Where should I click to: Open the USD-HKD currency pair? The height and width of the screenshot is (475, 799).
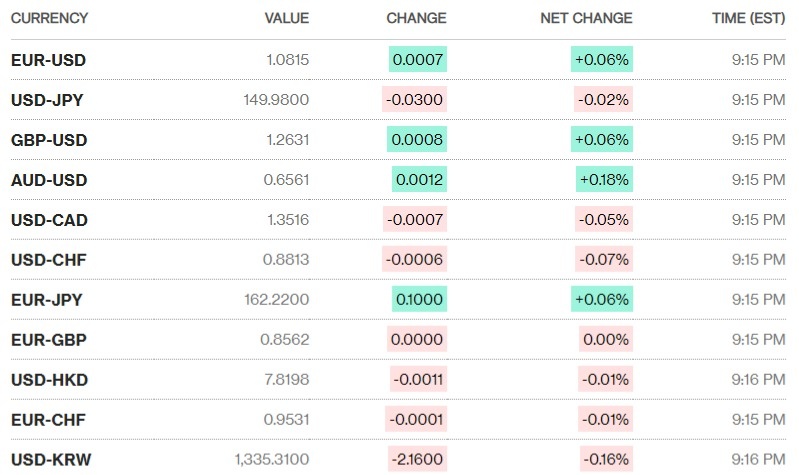[48, 380]
